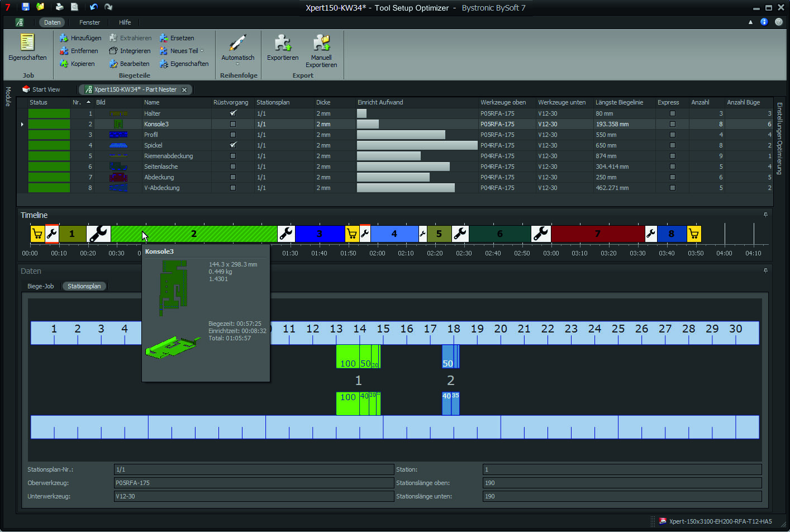This screenshot has width=790, height=532.
Task: Close the Xpert150-KW34 Part Nester tab
Action: coord(184,89)
